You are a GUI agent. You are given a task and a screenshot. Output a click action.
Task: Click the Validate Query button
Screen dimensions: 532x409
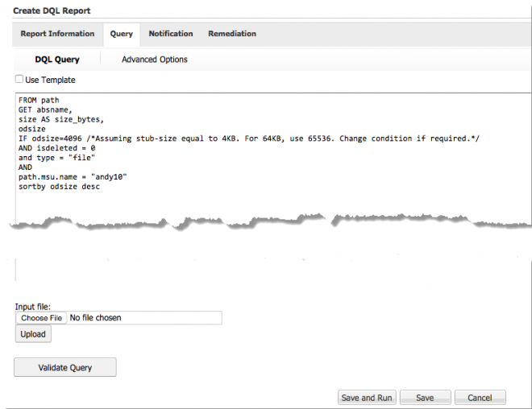tap(65, 368)
